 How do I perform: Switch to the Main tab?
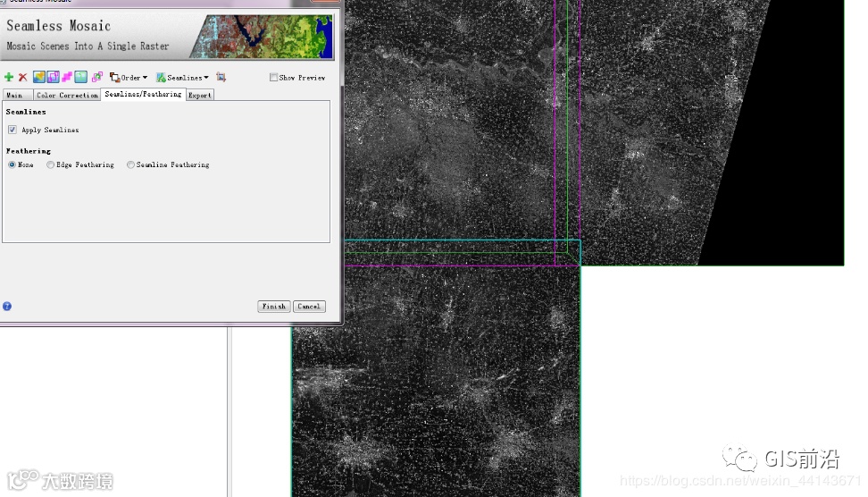pyautogui.click(x=18, y=96)
